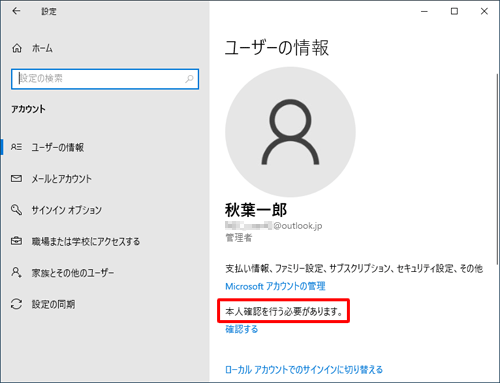Click the ユーザーの情報 page heading
500x383 pixels.
[277, 47]
